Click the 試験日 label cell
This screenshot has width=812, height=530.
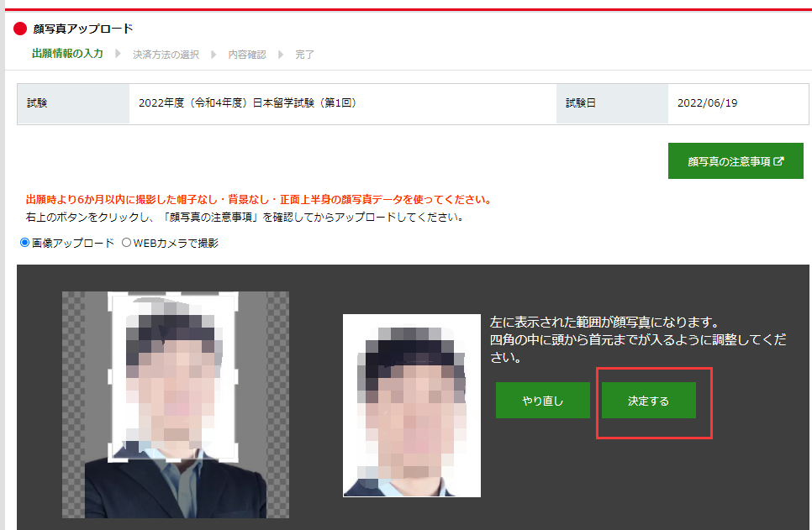pyautogui.click(x=612, y=103)
